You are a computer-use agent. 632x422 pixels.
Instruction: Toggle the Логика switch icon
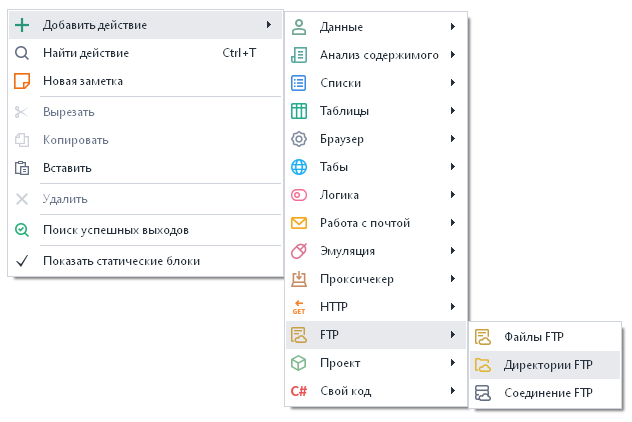tap(298, 195)
